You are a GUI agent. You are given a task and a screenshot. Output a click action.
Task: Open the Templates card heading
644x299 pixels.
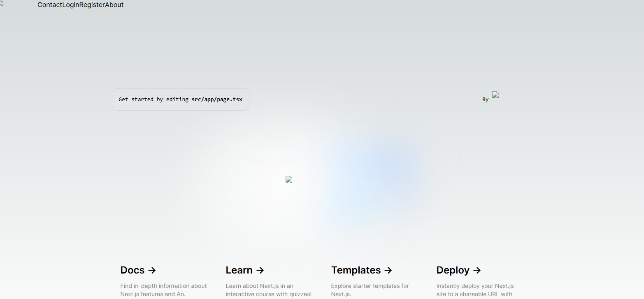coord(356,270)
